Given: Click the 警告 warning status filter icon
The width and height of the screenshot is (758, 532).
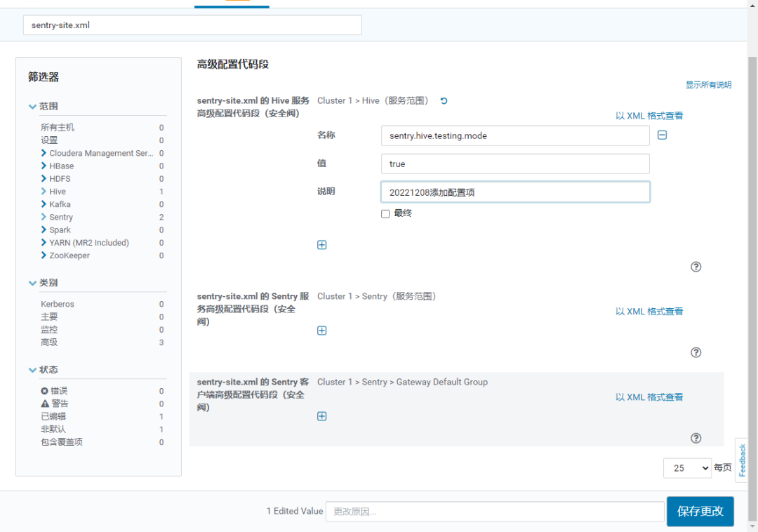Looking at the screenshot, I should click(45, 404).
